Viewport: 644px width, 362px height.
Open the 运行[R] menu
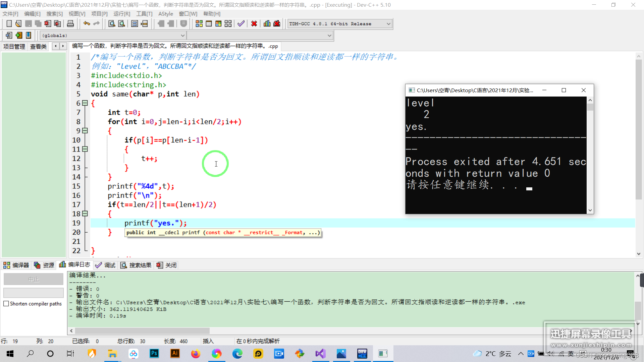(121, 14)
